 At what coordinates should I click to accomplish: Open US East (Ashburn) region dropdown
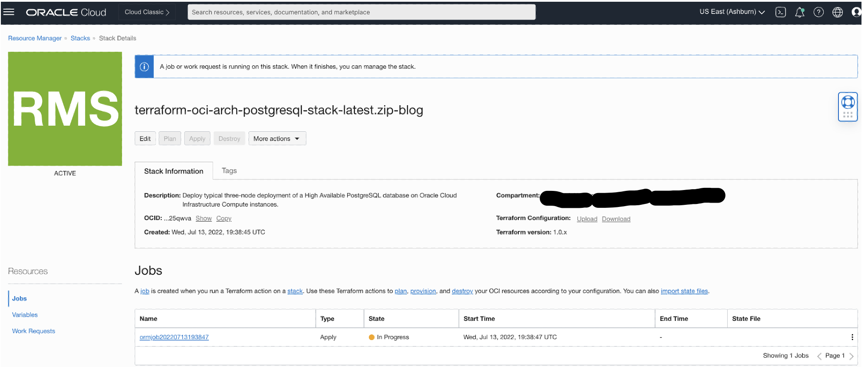pyautogui.click(x=732, y=12)
